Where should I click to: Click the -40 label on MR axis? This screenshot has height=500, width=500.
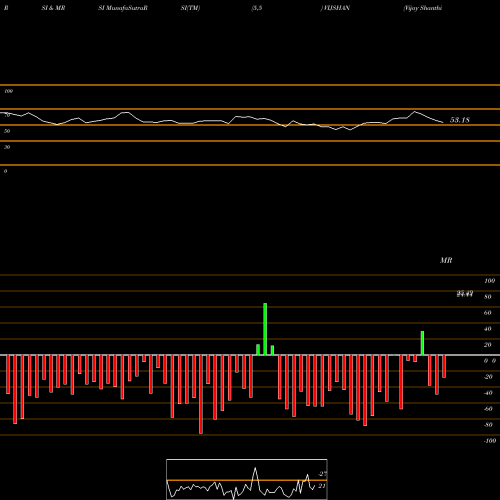(488, 393)
